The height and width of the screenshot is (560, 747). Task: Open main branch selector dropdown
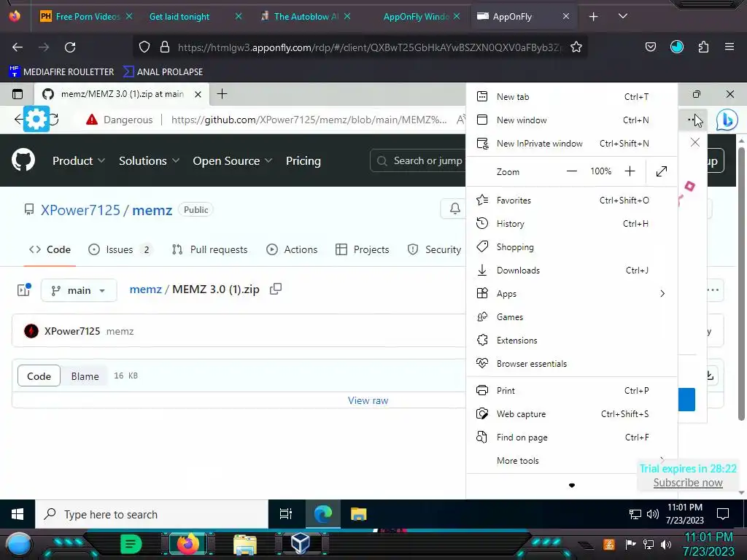tap(79, 290)
